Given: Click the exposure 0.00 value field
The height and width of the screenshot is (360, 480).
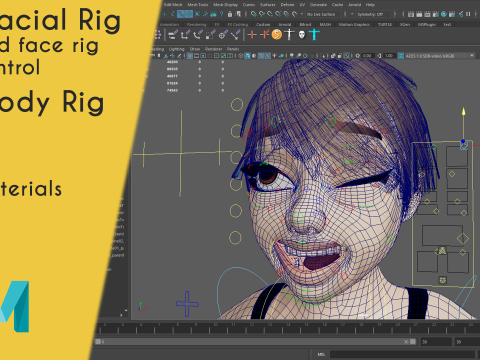Looking at the screenshot, I should pos(367,56).
